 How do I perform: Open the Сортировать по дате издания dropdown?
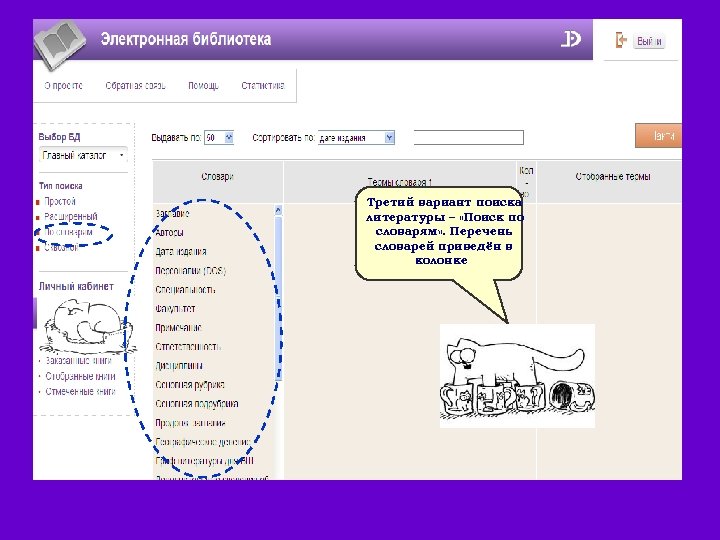[x=356, y=138]
